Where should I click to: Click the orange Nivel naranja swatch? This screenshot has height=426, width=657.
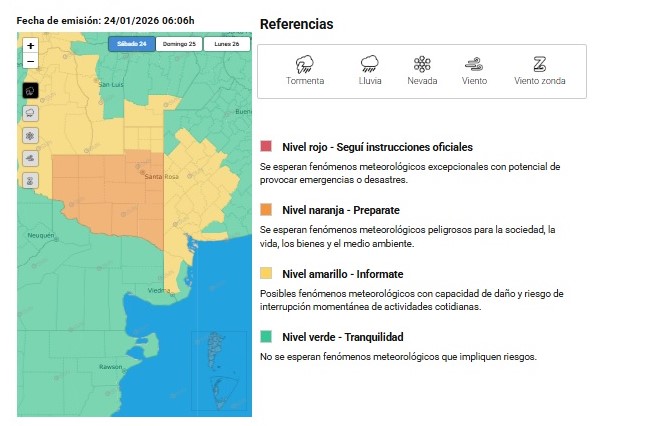click(266, 210)
